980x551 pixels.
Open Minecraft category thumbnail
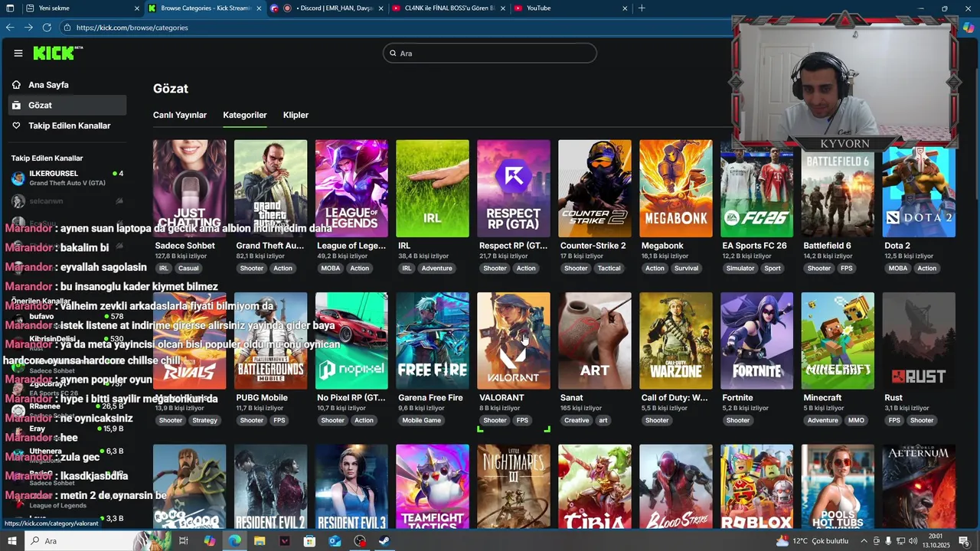coord(838,341)
